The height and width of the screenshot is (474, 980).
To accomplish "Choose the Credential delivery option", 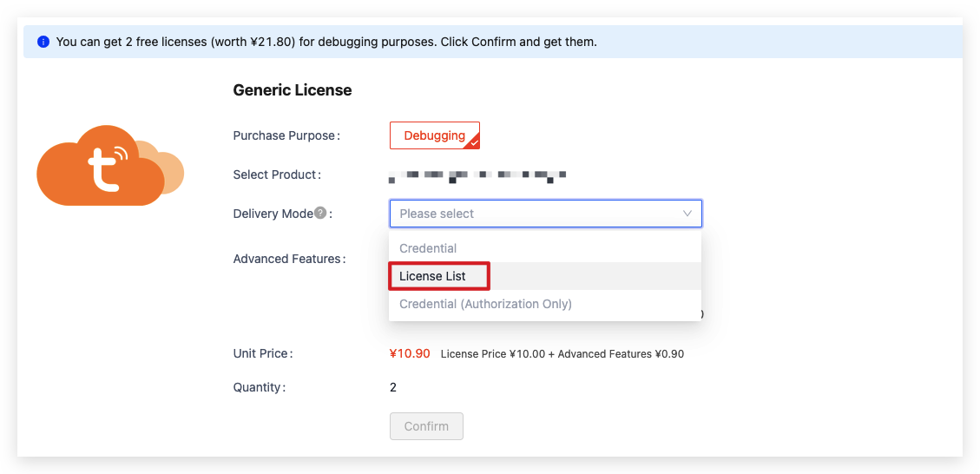I will [x=428, y=248].
